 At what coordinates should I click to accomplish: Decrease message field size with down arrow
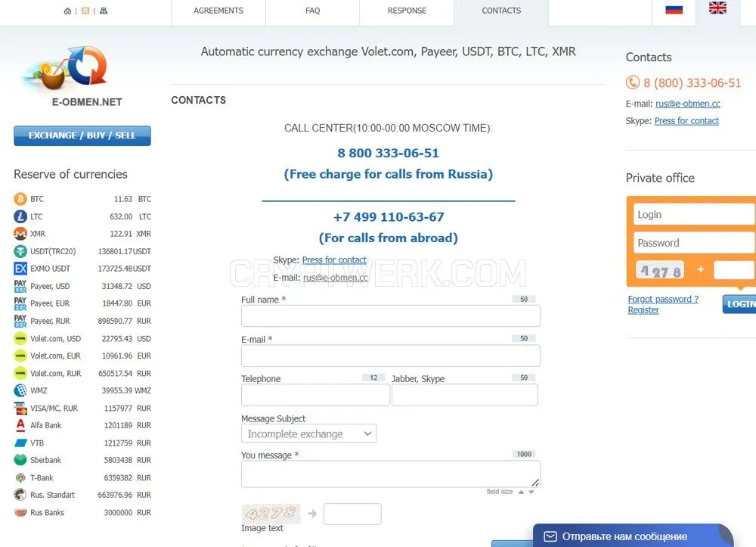coord(531,492)
